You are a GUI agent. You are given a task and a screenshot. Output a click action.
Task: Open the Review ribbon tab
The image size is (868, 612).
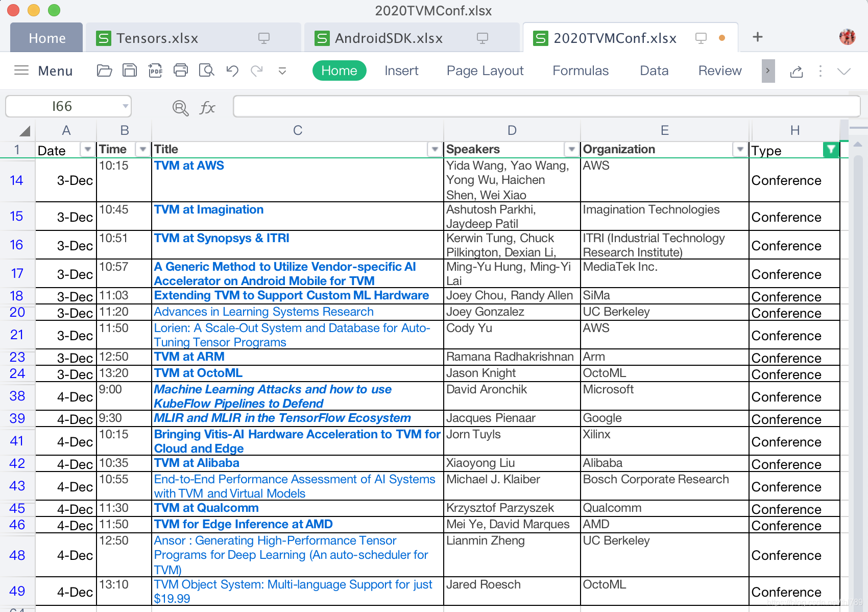(x=720, y=70)
